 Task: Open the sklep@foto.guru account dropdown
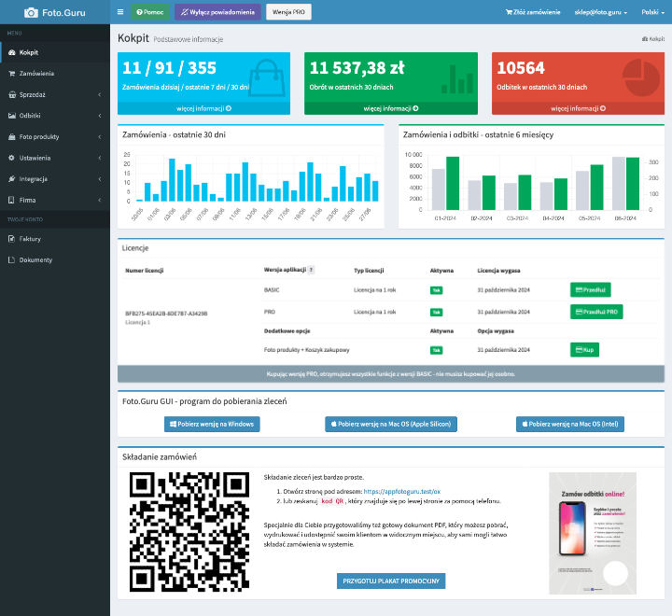point(601,12)
